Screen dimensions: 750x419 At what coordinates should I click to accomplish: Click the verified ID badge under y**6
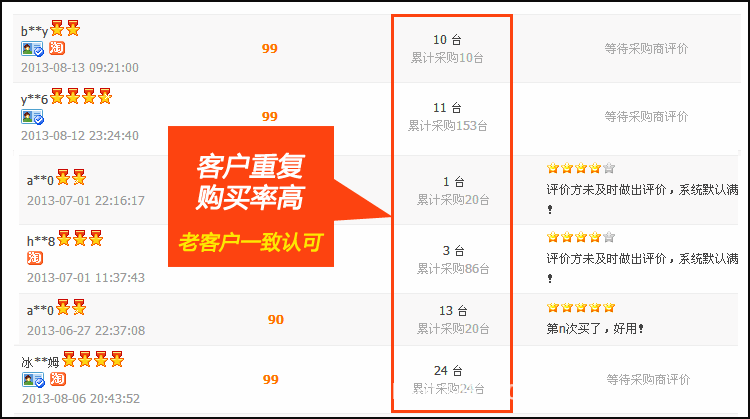point(33,117)
